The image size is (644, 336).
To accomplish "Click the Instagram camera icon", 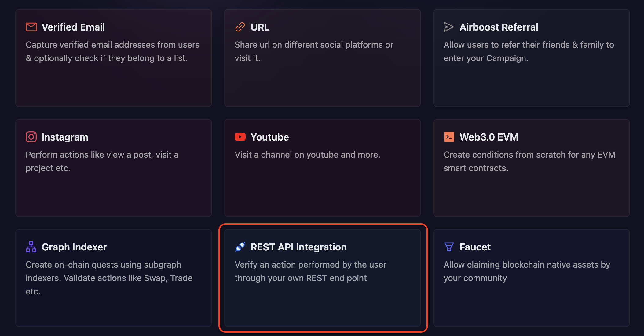I will (31, 137).
